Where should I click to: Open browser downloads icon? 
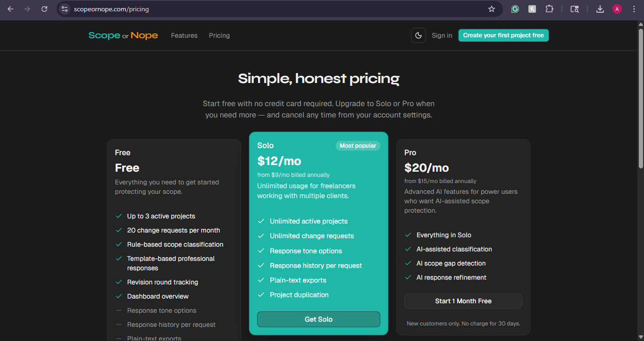point(600,9)
